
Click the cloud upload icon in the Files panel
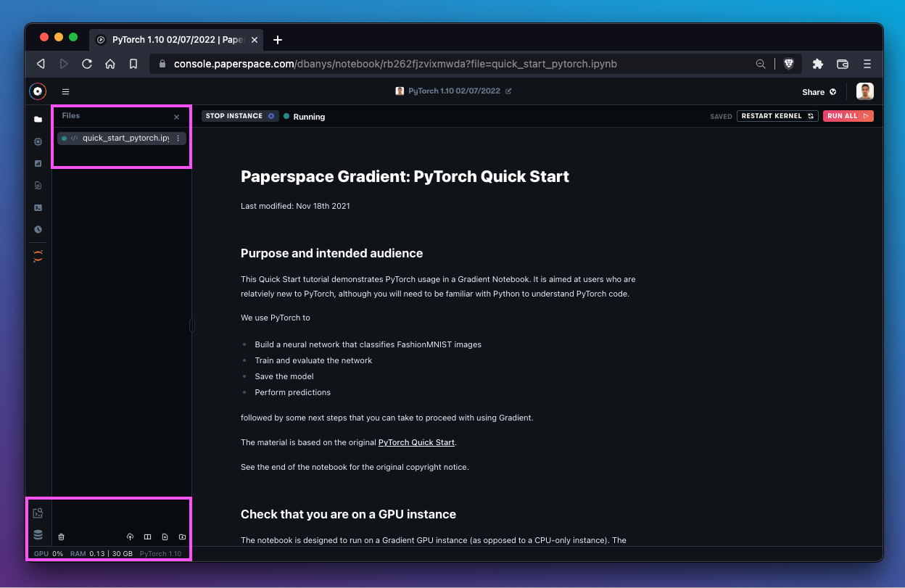coord(130,537)
